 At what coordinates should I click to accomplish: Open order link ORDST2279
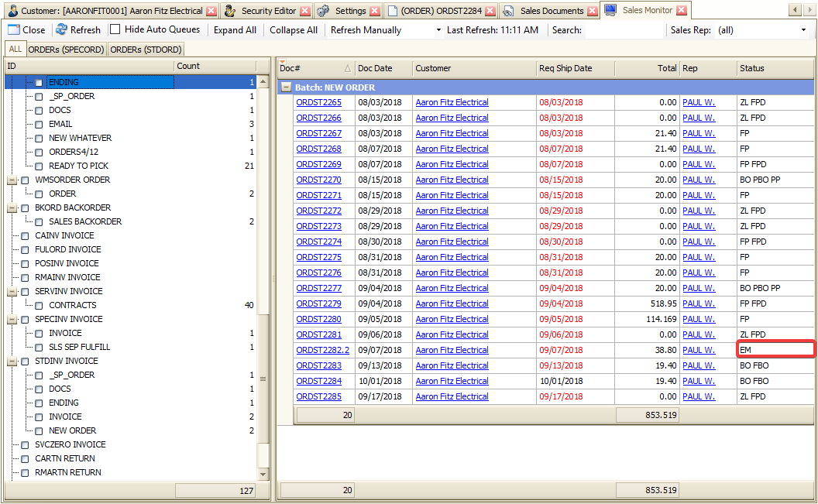pos(318,303)
